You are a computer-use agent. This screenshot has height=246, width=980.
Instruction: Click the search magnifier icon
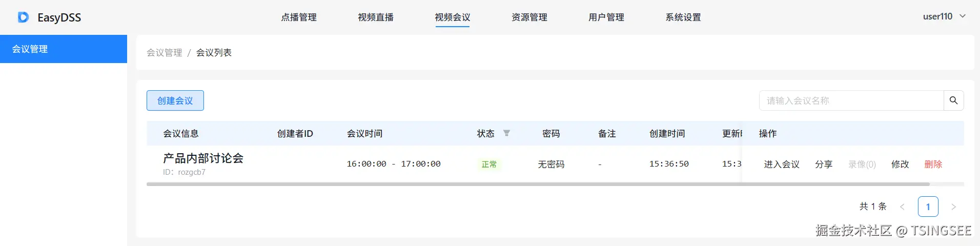953,100
